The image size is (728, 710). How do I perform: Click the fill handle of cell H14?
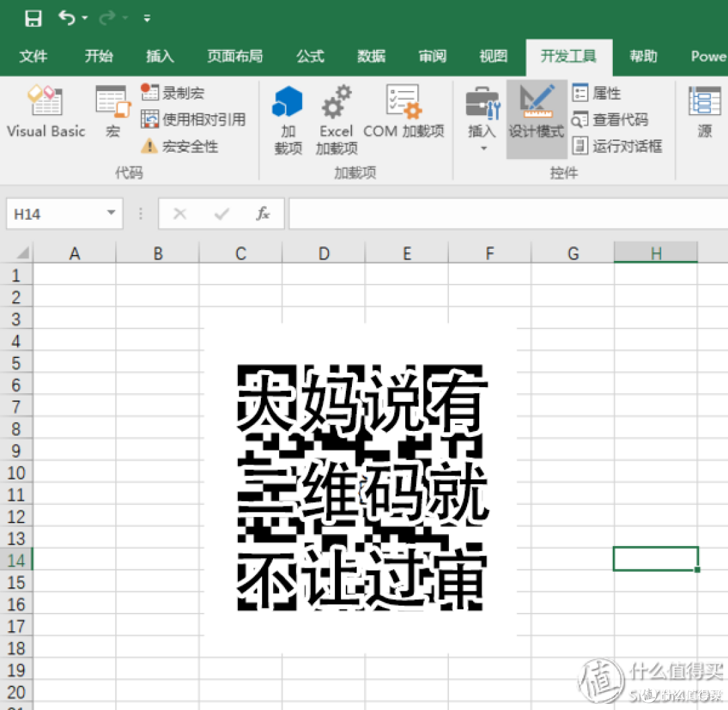pyautogui.click(x=698, y=570)
